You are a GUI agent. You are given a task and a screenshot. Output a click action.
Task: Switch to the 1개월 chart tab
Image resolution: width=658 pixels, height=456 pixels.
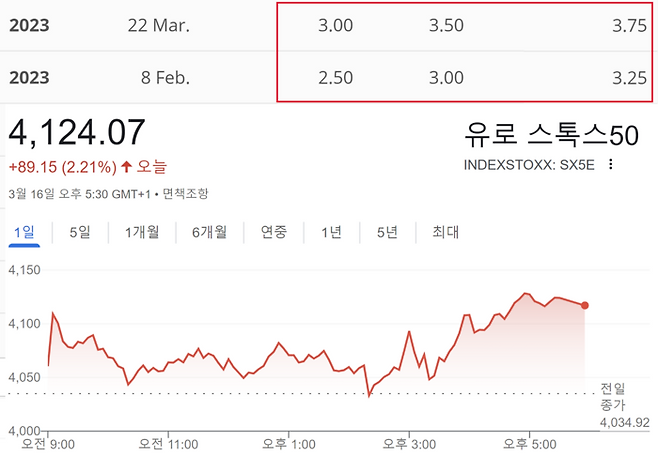pyautogui.click(x=142, y=232)
